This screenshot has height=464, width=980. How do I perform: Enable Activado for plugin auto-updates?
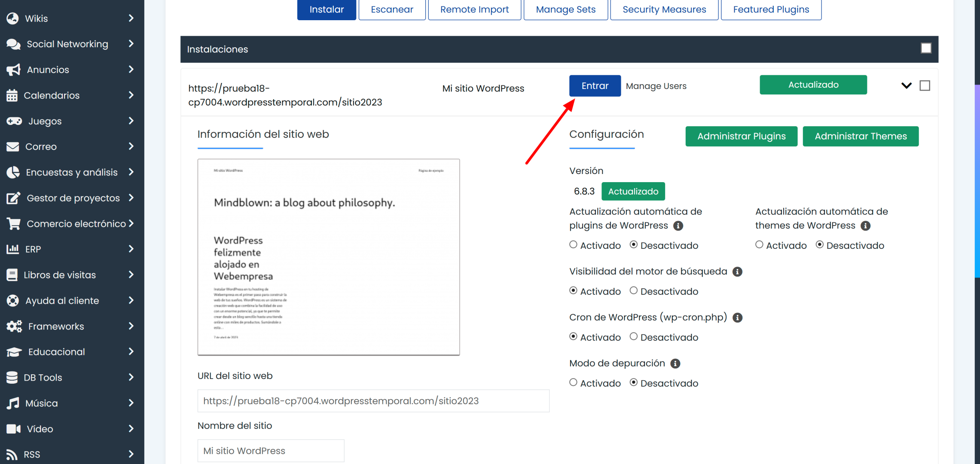(x=573, y=245)
